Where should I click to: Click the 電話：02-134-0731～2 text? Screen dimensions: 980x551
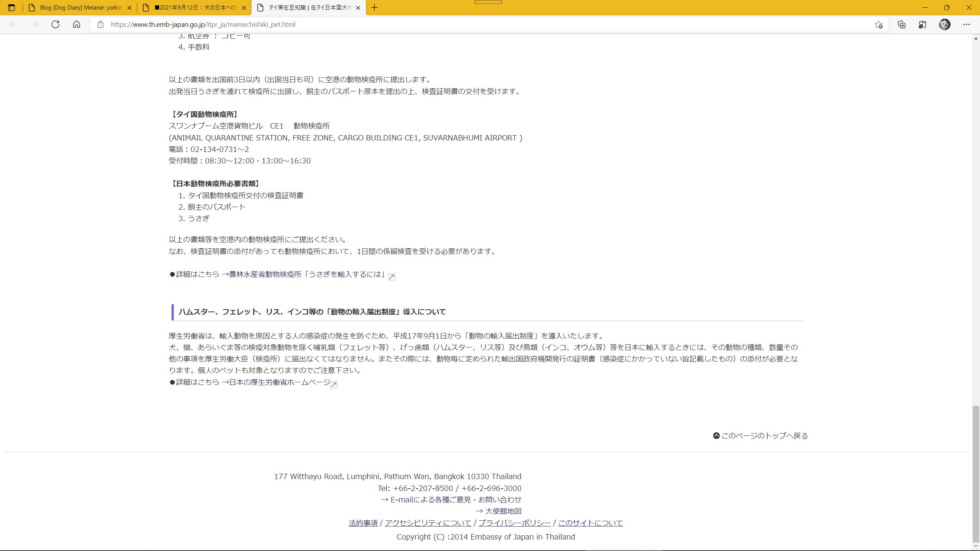pos(209,149)
